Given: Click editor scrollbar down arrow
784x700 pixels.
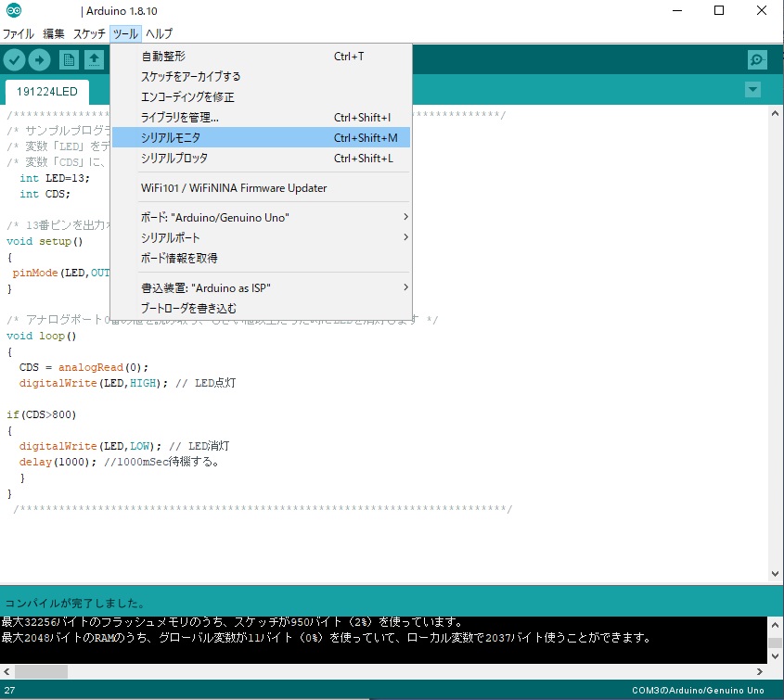Looking at the screenshot, I should click(776, 575).
